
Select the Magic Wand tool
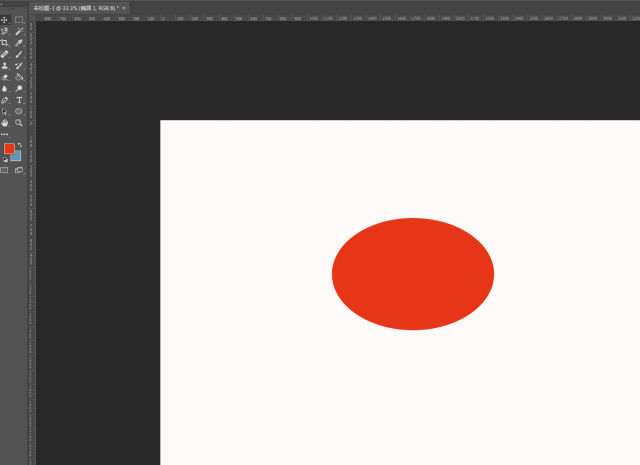(x=19, y=31)
